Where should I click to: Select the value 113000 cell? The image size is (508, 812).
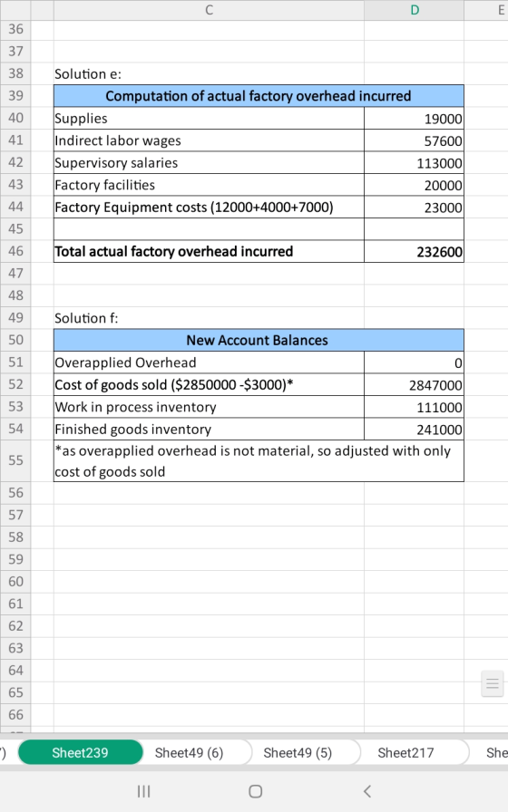[x=415, y=162]
